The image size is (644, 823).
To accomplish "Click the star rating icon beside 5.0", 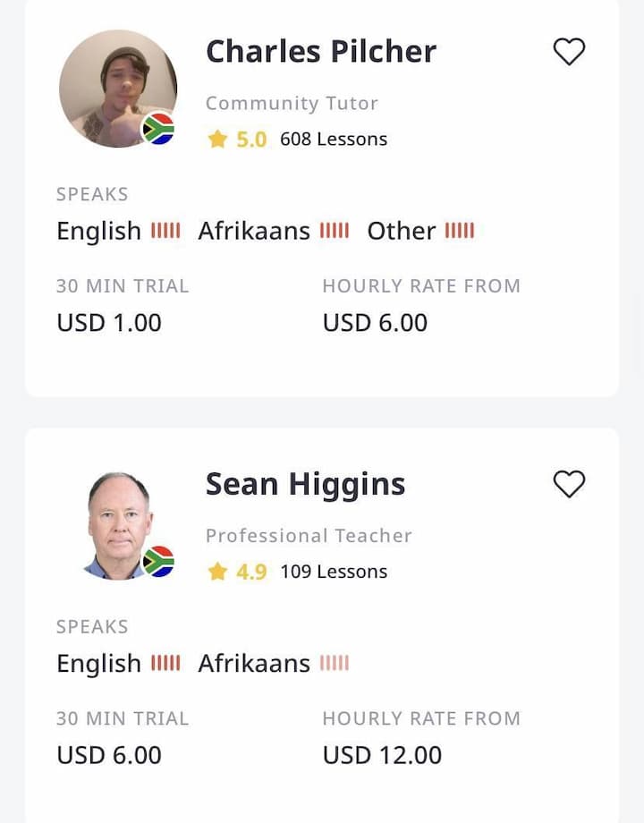I will click(x=217, y=139).
